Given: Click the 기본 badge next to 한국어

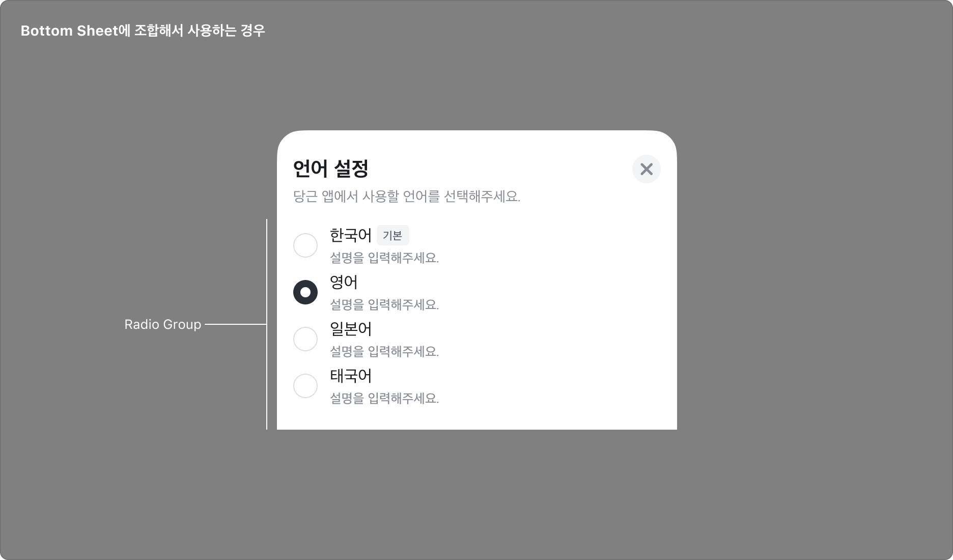Looking at the screenshot, I should pyautogui.click(x=393, y=235).
